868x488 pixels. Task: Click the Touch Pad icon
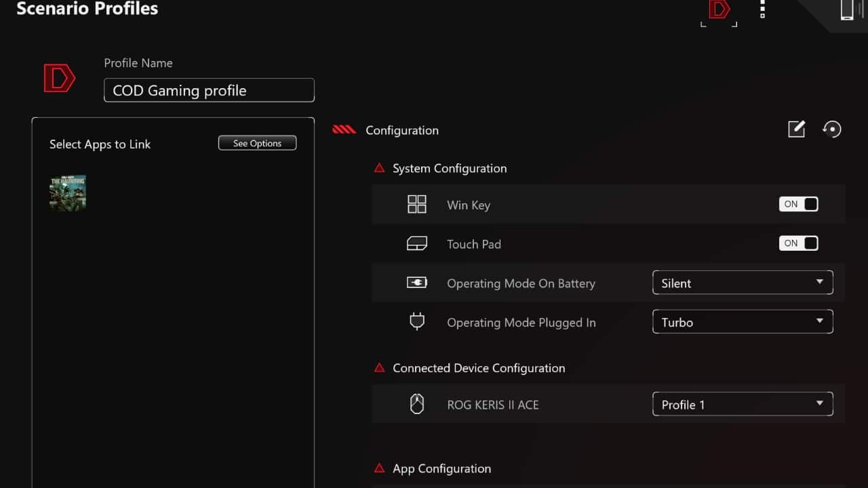(x=416, y=244)
